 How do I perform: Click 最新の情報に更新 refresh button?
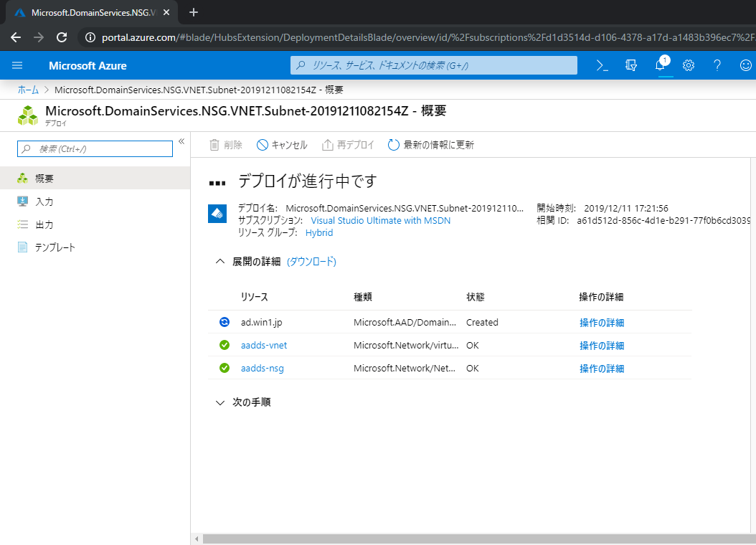[x=431, y=145]
